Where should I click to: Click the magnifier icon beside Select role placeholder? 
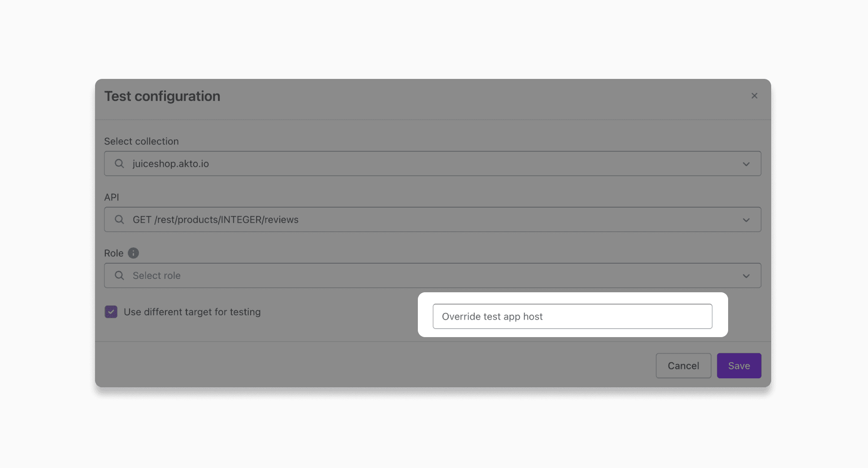click(119, 275)
